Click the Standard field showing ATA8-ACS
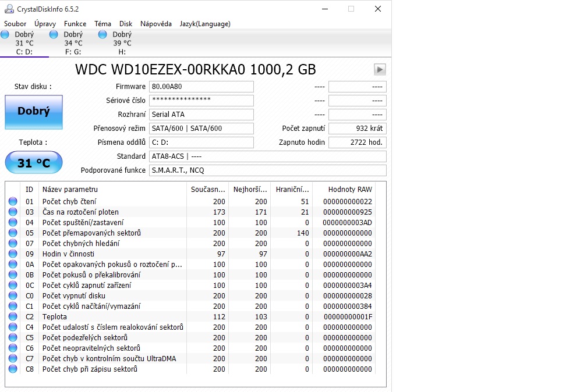Screen dimensions: 587x392 pyautogui.click(x=268, y=156)
